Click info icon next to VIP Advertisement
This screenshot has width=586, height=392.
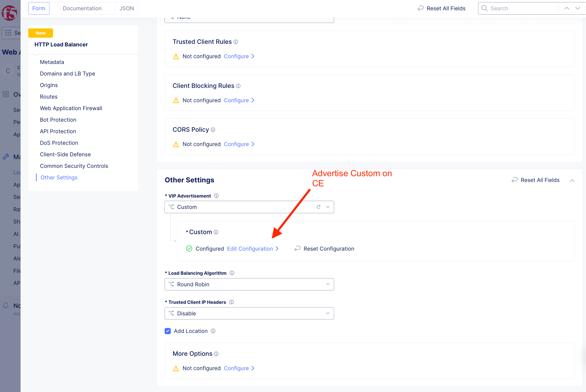click(x=216, y=196)
